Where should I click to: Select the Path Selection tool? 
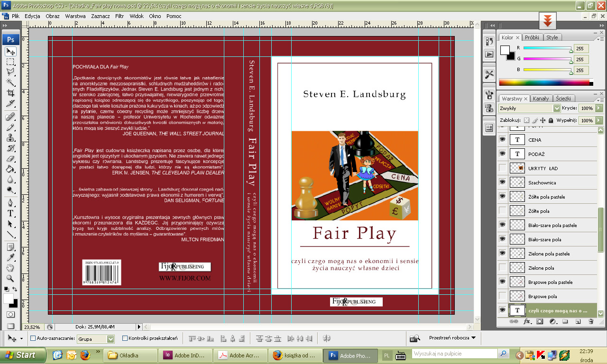click(x=10, y=224)
